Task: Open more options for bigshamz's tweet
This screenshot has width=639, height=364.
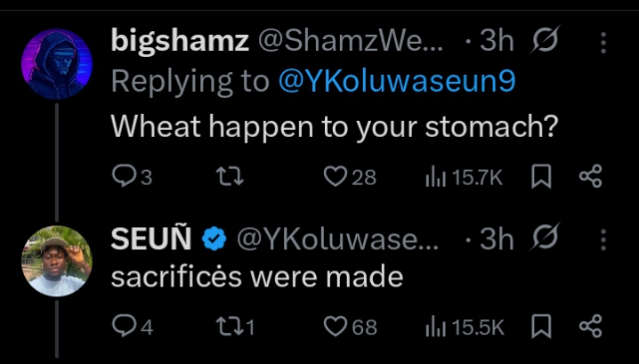Action: [x=603, y=41]
